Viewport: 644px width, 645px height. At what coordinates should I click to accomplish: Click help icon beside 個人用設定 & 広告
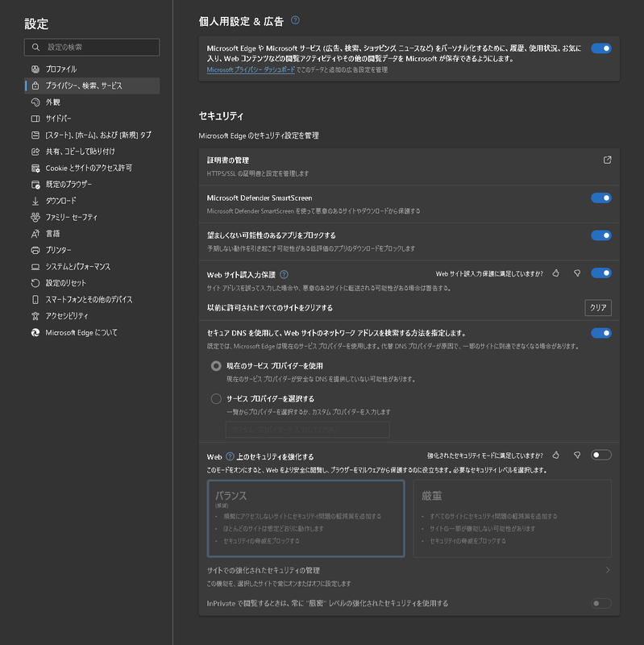click(x=295, y=20)
